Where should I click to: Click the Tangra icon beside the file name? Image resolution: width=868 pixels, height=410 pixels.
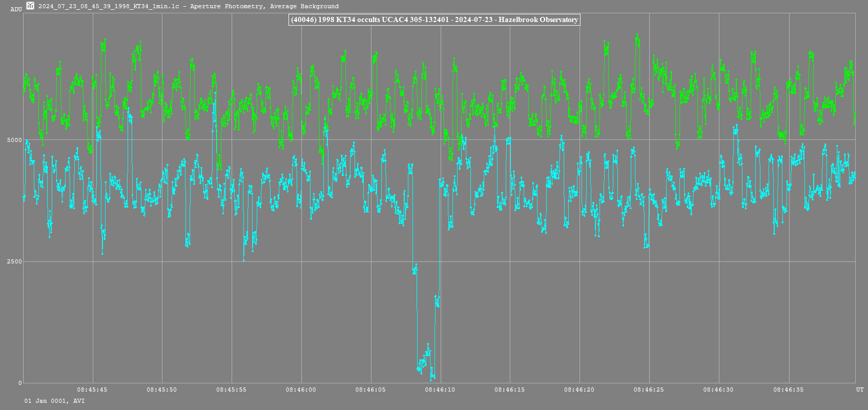(30, 6)
